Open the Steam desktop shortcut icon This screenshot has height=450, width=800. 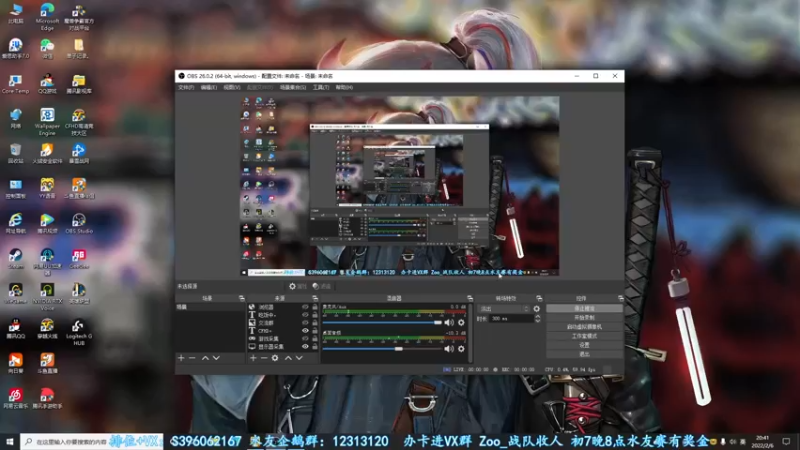(x=16, y=259)
